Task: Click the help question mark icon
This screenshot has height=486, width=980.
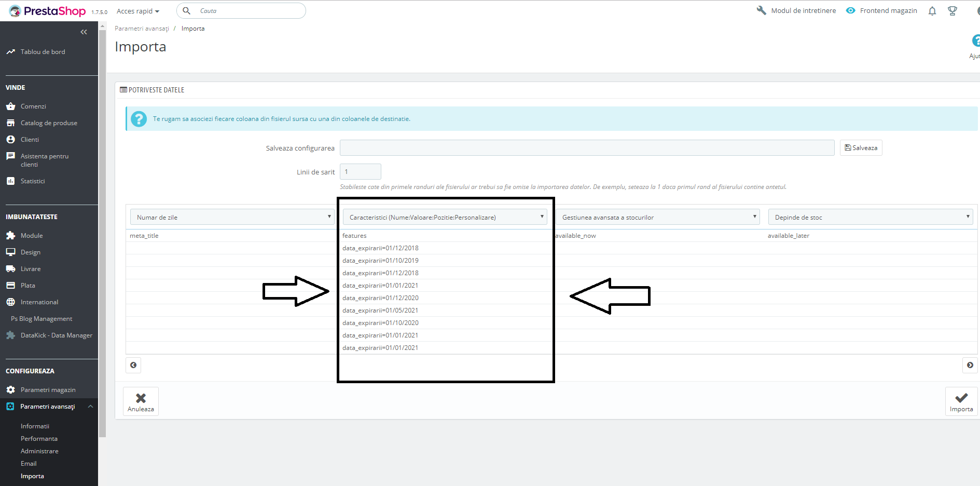Action: point(976,40)
